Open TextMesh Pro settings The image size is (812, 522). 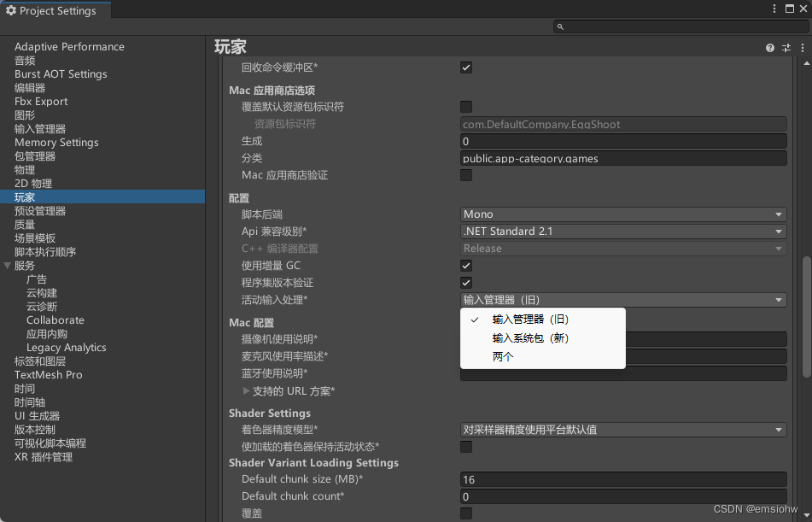click(48, 375)
